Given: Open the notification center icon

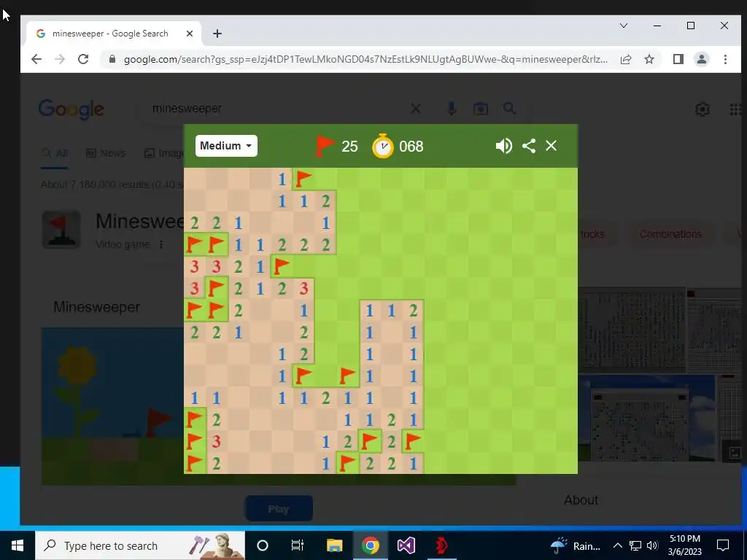Looking at the screenshot, I should click(x=723, y=545).
